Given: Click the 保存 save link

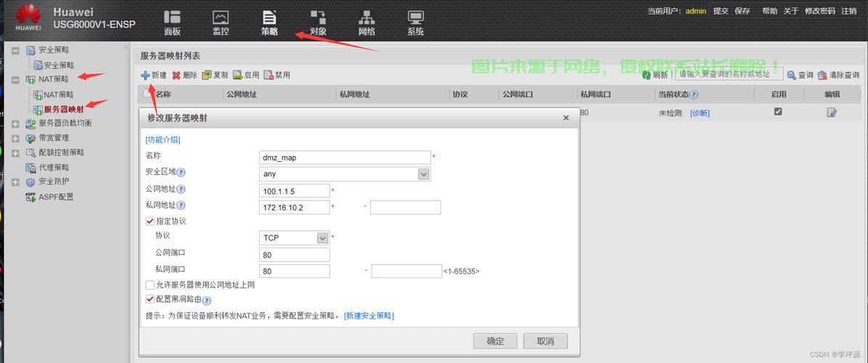Looking at the screenshot, I should pos(742,11).
